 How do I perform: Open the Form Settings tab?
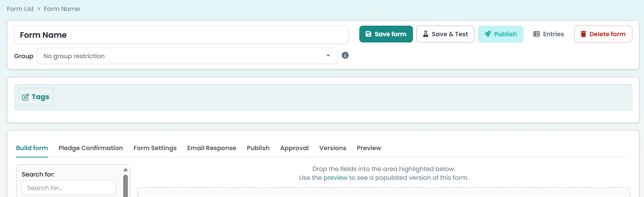coord(155,148)
